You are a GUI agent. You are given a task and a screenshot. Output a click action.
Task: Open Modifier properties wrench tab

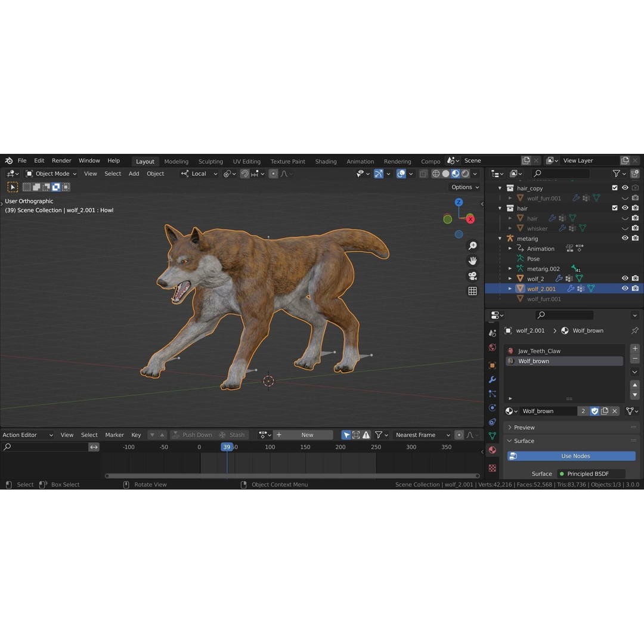pyautogui.click(x=492, y=379)
